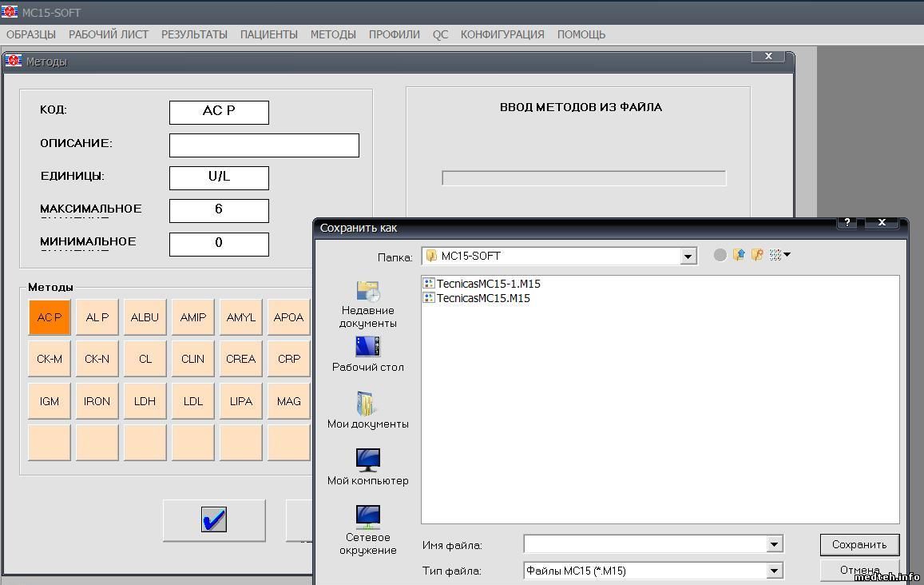Open My Documents (Мои документы) location
Viewport: 924px width, 585px height.
pos(367,410)
